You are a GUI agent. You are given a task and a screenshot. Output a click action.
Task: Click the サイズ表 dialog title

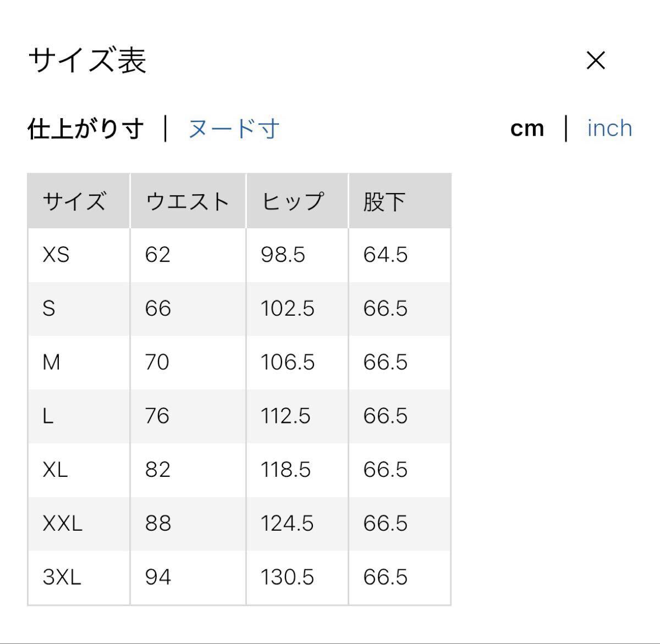pyautogui.click(x=87, y=60)
